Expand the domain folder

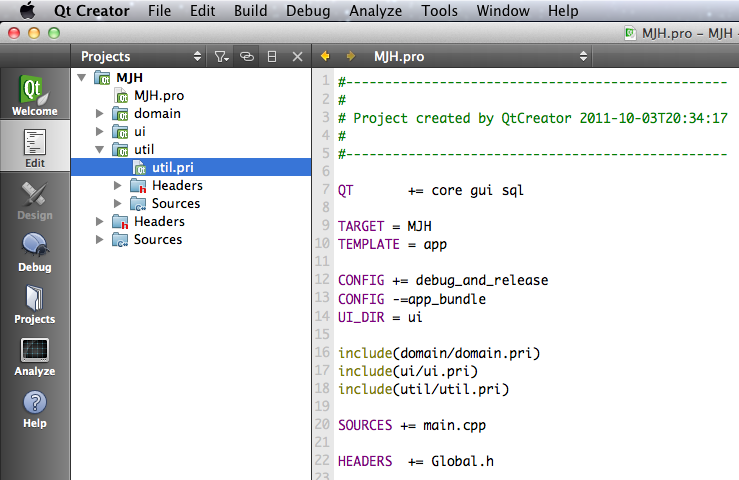click(99, 114)
